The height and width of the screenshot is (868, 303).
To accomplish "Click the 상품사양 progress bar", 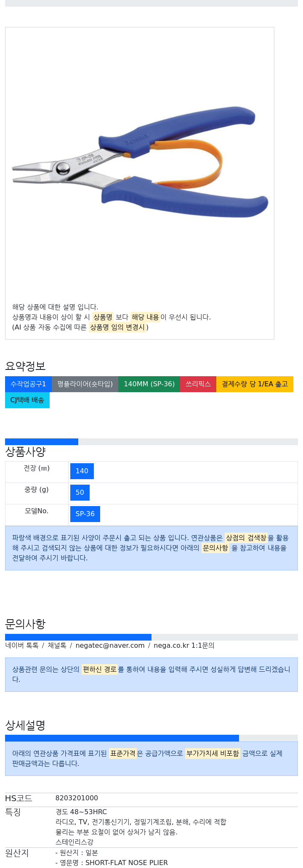I will [x=151, y=442].
